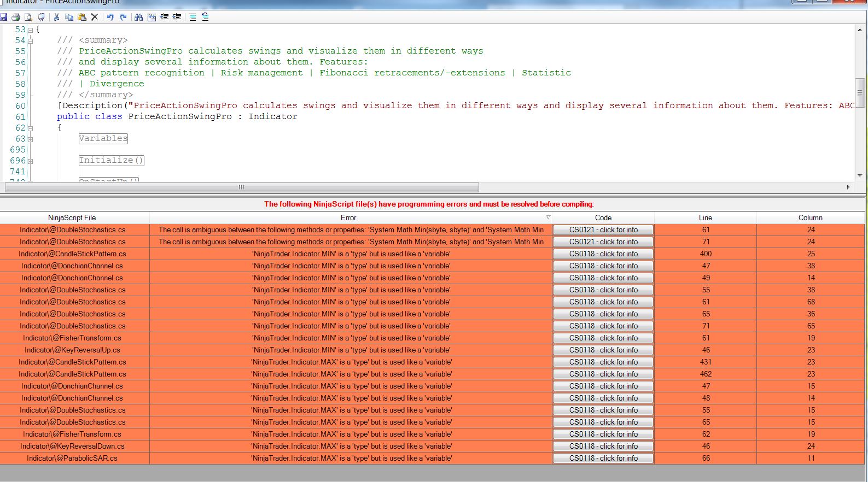Collapse the class body at line 62
Image resolution: width=868 pixels, height=482 pixels.
pyautogui.click(x=30, y=128)
